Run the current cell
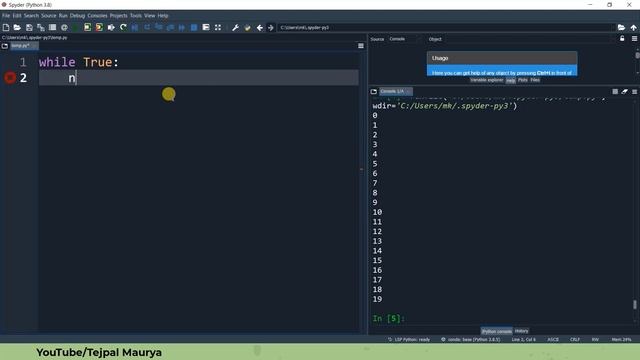 point(87,27)
